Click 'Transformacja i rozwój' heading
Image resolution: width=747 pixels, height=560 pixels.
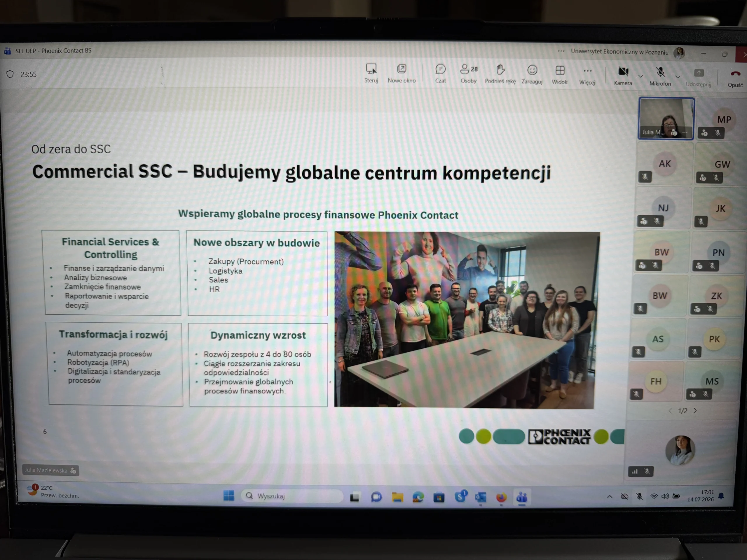pyautogui.click(x=114, y=335)
